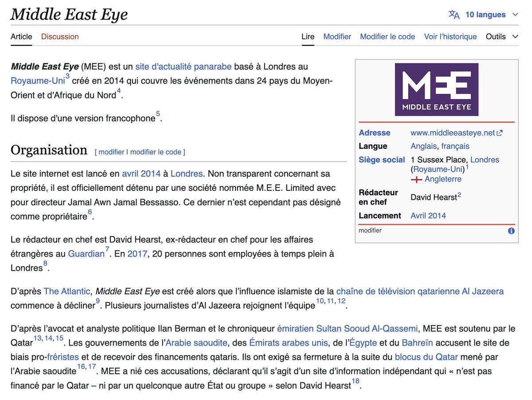Screen dimensions: 532x400
Task: Click the England flag icon in the infobox
Action: pyautogui.click(x=416, y=179)
